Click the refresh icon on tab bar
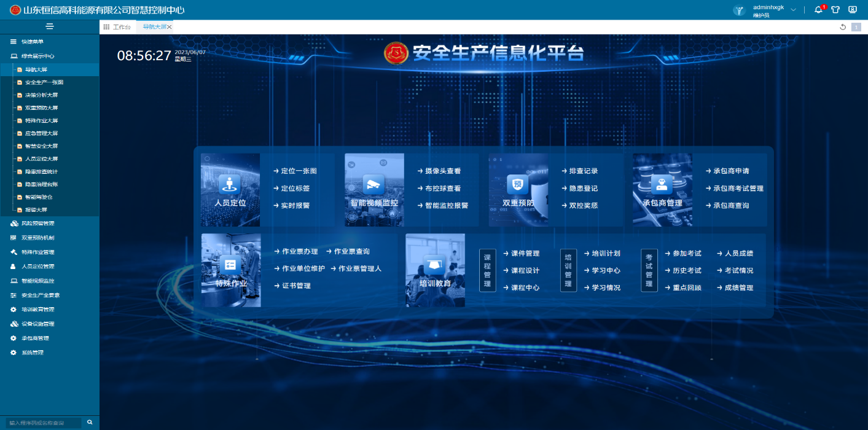 843,27
